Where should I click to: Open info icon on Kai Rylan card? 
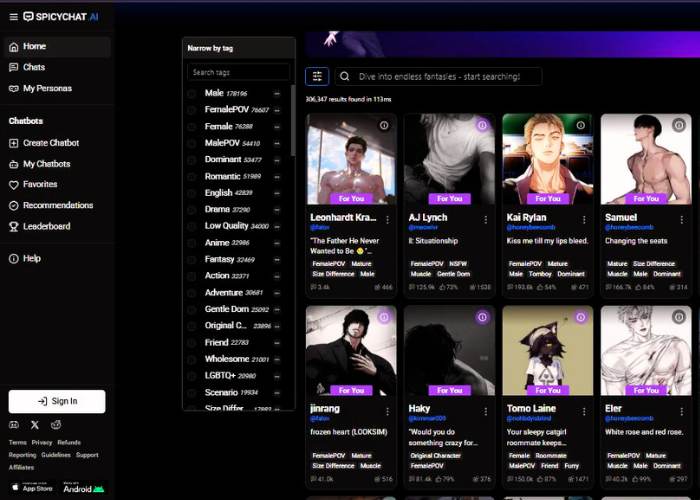(x=581, y=125)
